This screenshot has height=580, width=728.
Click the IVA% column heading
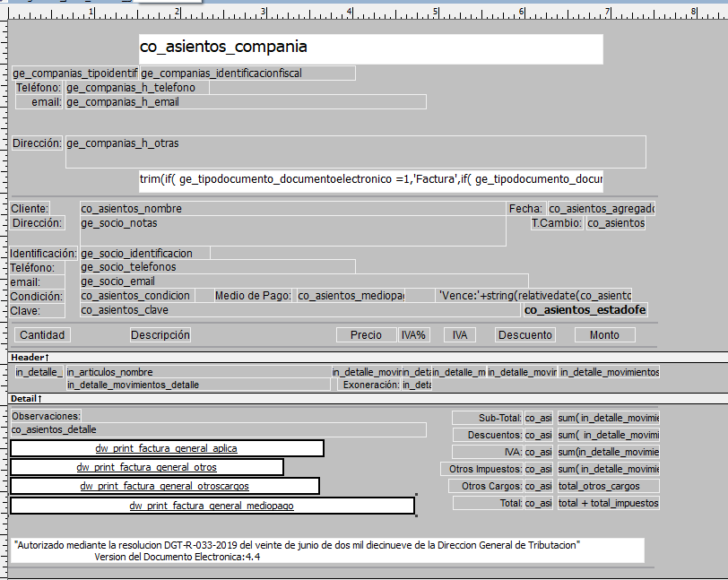coord(413,334)
